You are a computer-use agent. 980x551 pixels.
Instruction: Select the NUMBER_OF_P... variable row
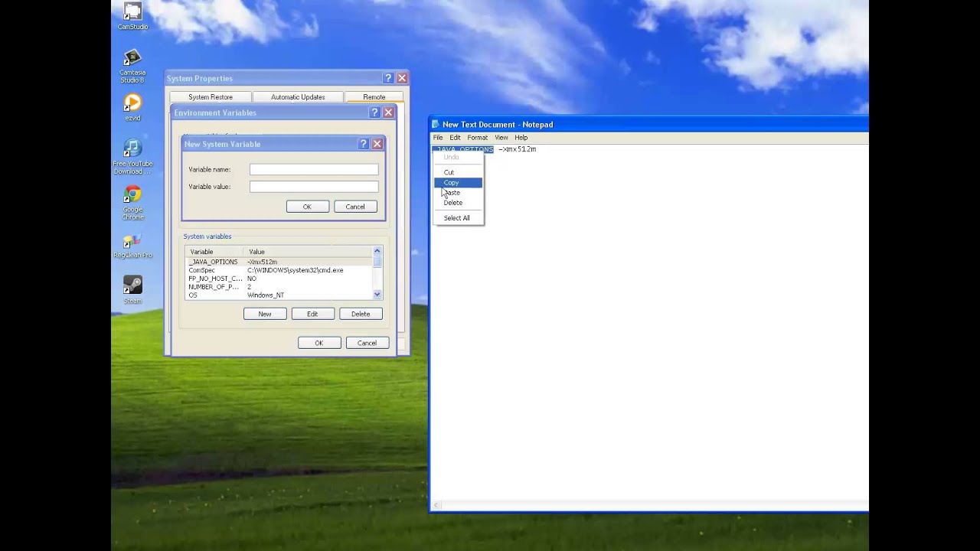coord(279,287)
